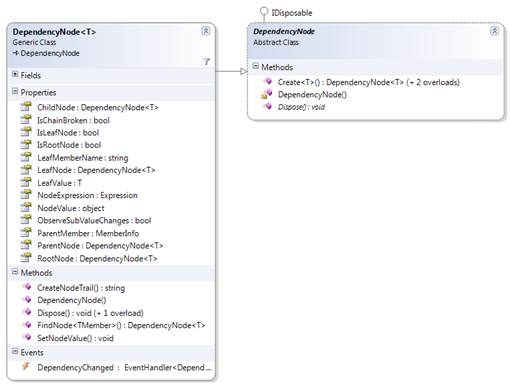This screenshot has width=510, height=386.
Task: Click the FindNode<TMember> method icon
Action: [x=27, y=324]
